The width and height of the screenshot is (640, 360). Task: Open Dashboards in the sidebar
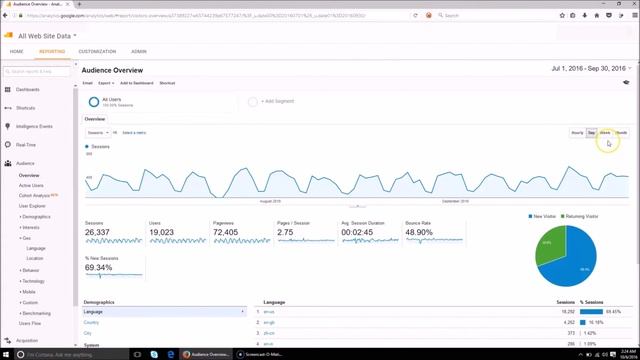tap(27, 89)
